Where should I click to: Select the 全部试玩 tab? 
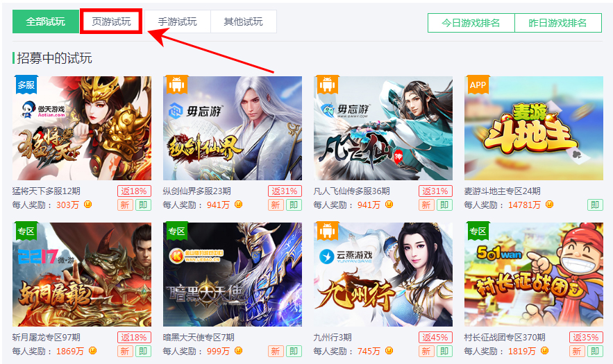[45, 21]
